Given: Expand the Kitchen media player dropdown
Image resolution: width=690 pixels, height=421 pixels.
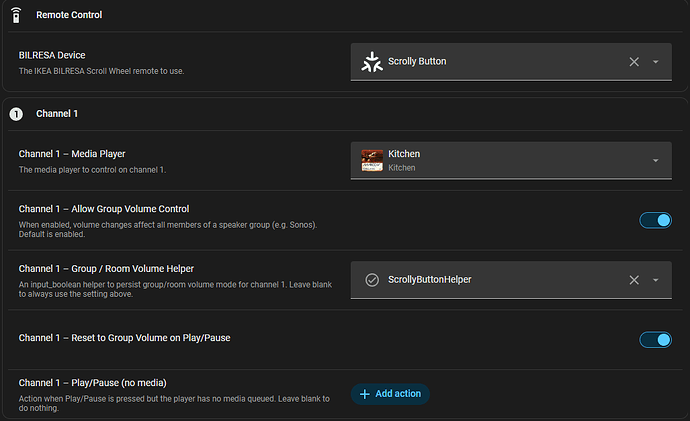Looking at the screenshot, I should pyautogui.click(x=656, y=161).
